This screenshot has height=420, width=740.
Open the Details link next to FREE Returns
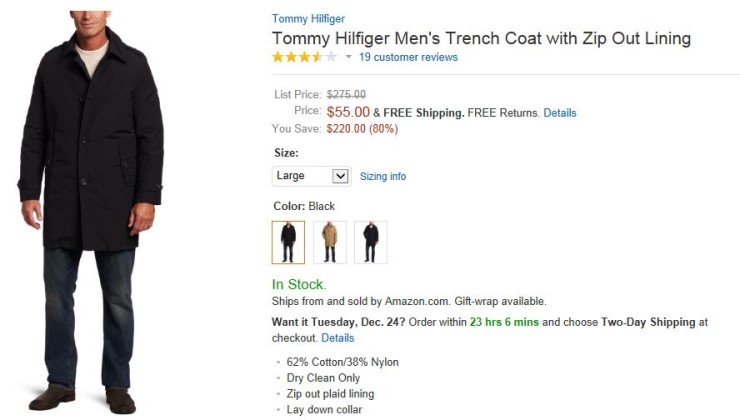(560, 113)
